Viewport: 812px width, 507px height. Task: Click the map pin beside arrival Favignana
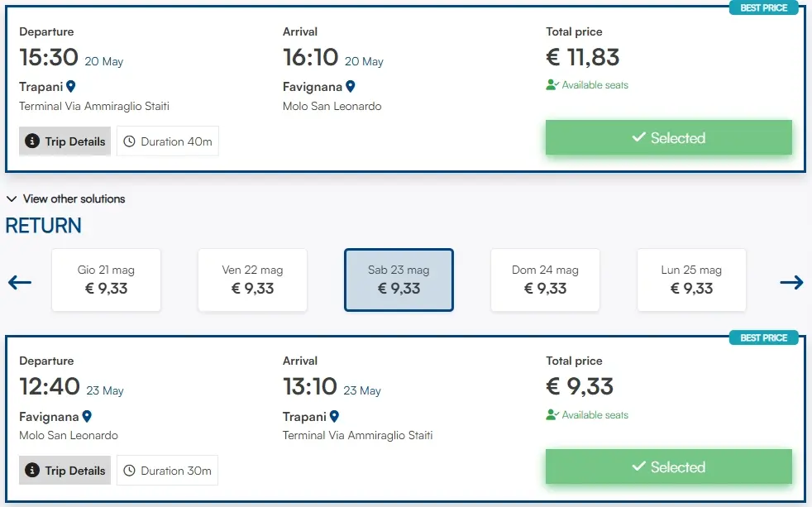pyautogui.click(x=351, y=86)
